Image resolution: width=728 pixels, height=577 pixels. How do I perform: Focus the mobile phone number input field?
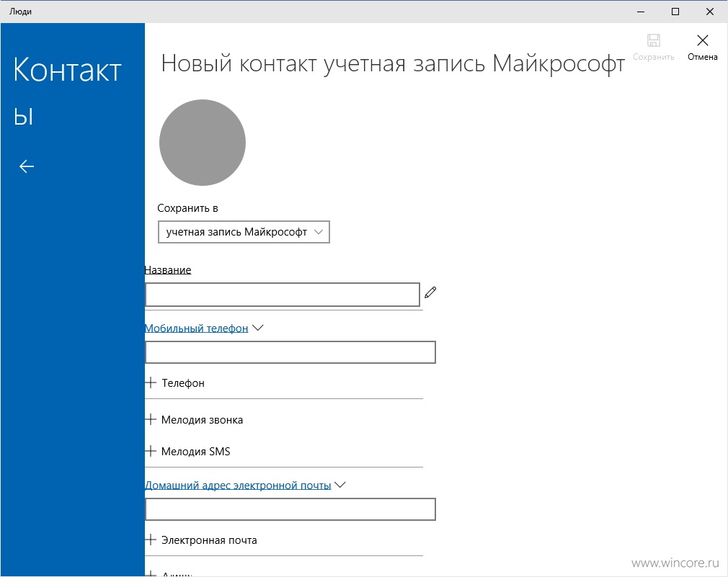[290, 352]
